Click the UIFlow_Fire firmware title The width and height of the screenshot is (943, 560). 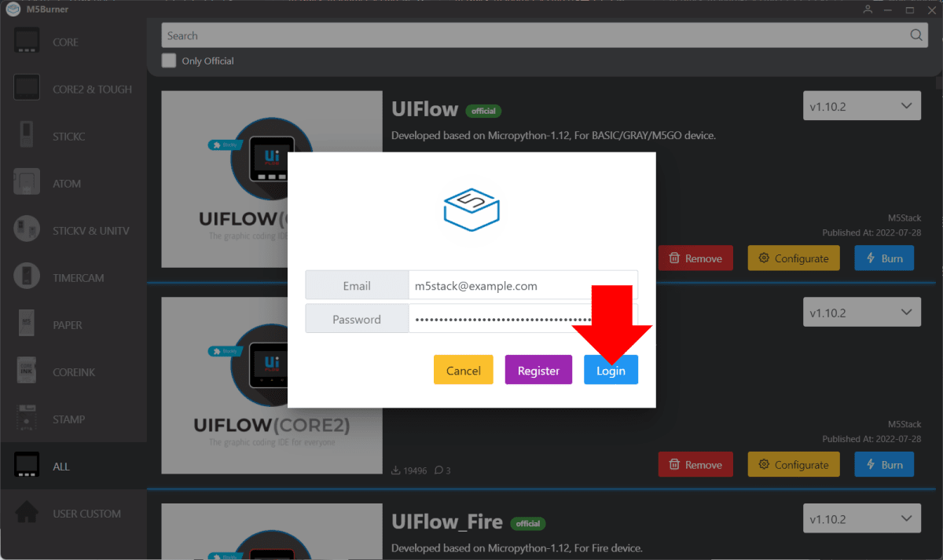tap(448, 522)
